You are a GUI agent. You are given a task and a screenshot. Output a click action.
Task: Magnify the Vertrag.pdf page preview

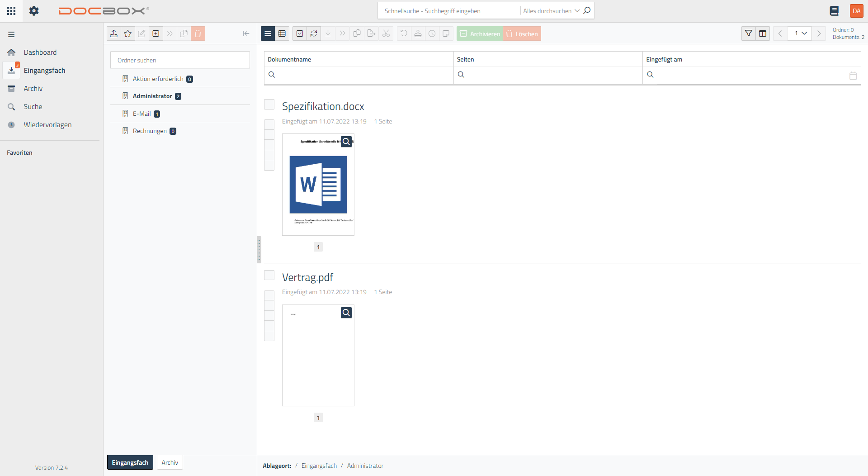point(346,313)
